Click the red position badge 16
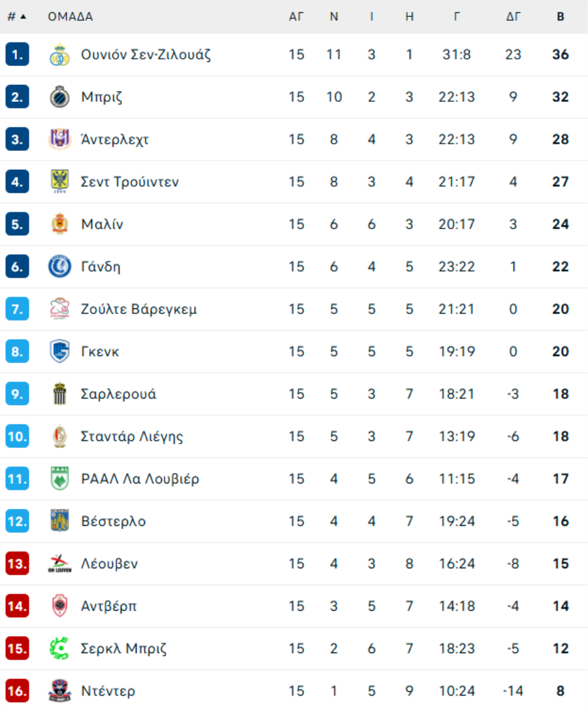This screenshot has height=710, width=588. [17, 690]
